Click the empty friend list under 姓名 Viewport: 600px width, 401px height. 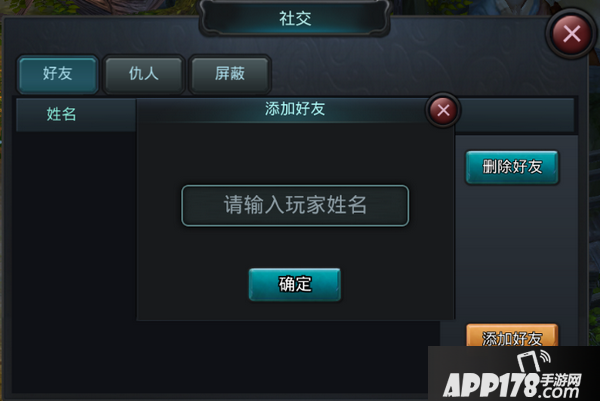tap(76, 260)
